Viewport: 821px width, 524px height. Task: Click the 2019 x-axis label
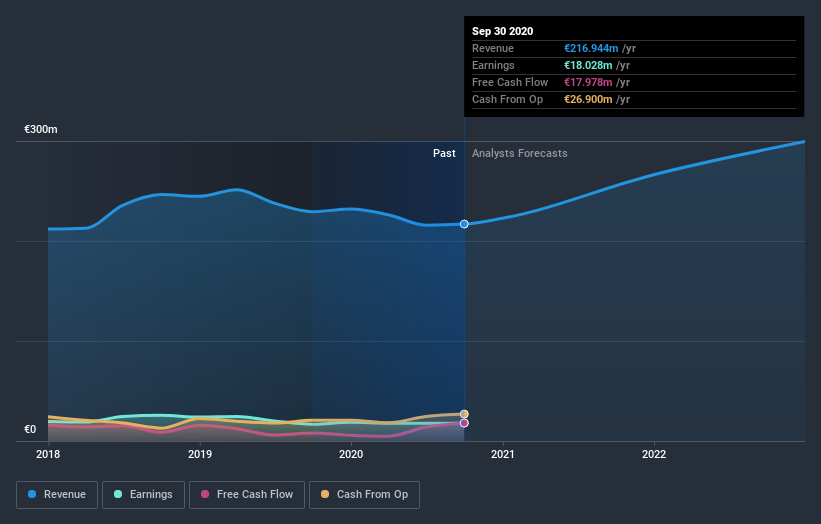click(200, 454)
